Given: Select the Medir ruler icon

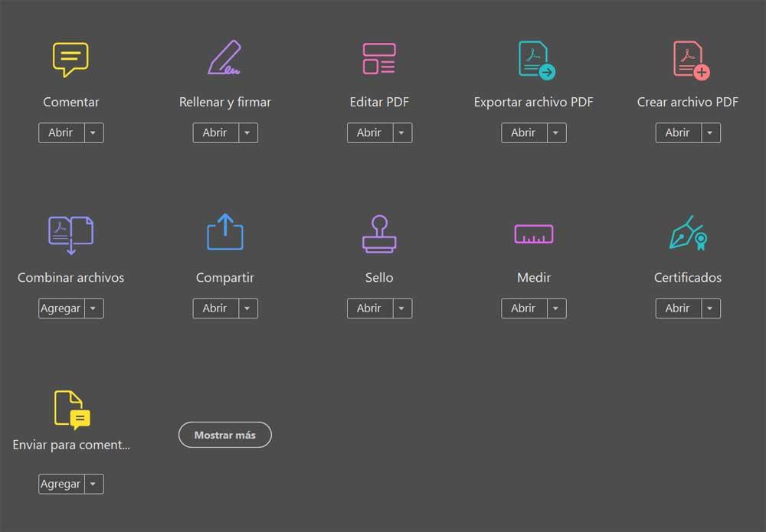Looking at the screenshot, I should coord(533,233).
